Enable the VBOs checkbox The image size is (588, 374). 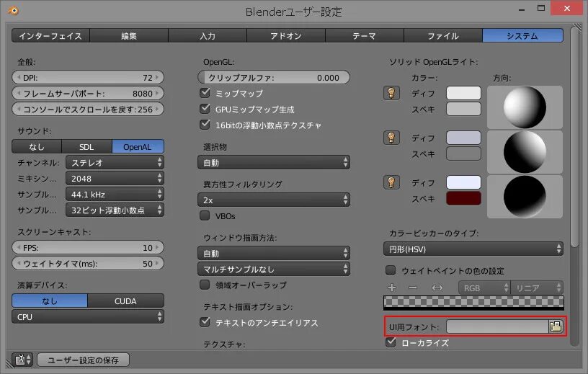(x=205, y=215)
